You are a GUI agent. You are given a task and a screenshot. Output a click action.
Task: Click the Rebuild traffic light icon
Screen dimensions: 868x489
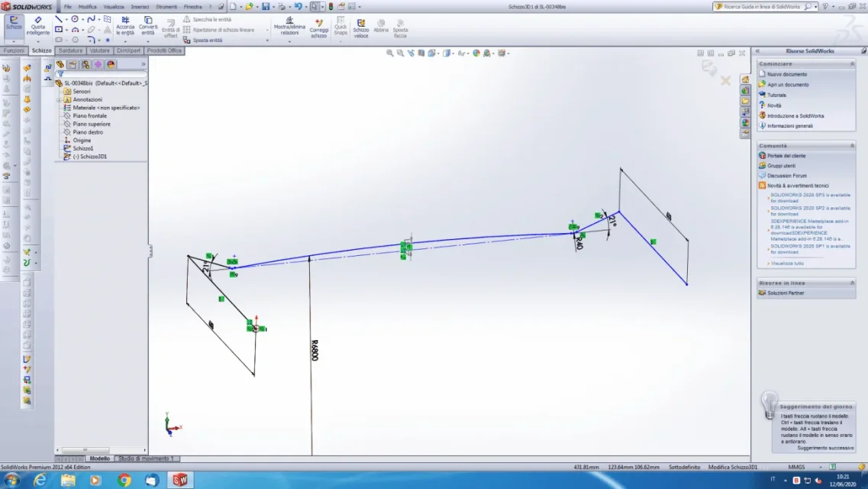point(331,7)
